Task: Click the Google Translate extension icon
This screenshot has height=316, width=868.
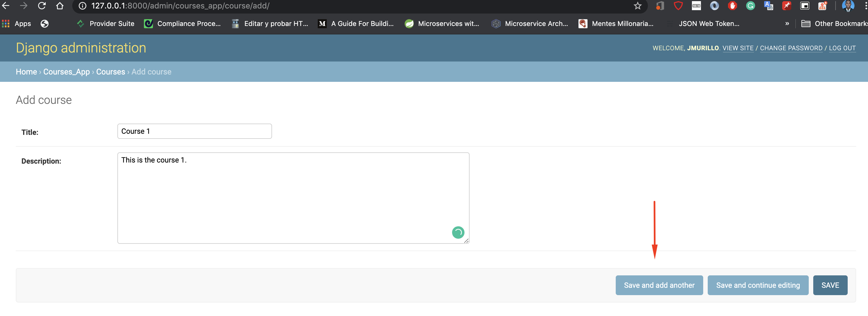Action: (x=769, y=6)
